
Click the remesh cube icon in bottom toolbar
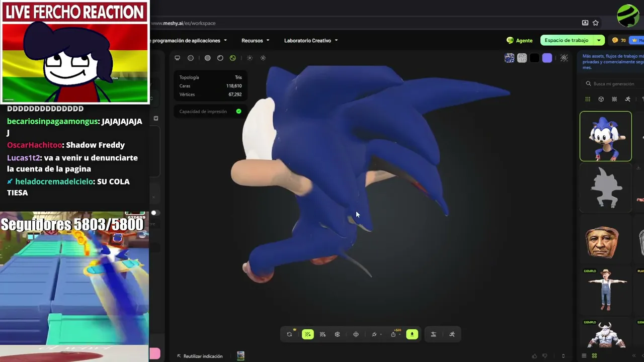(x=337, y=334)
